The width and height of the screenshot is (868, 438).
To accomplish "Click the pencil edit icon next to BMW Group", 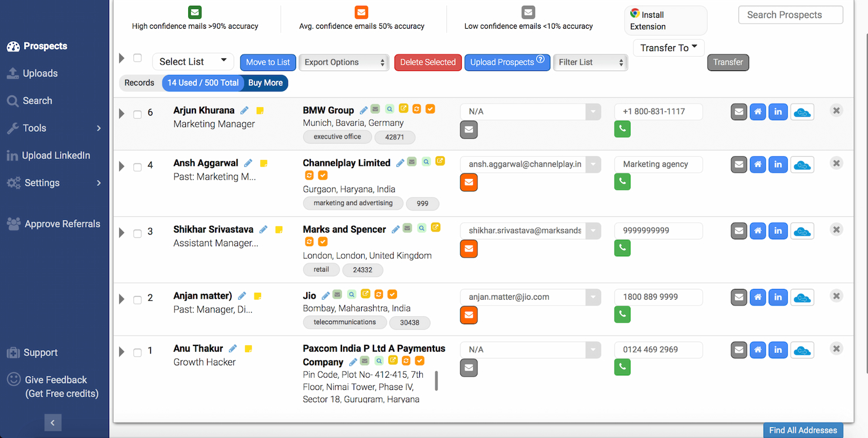I will click(364, 110).
